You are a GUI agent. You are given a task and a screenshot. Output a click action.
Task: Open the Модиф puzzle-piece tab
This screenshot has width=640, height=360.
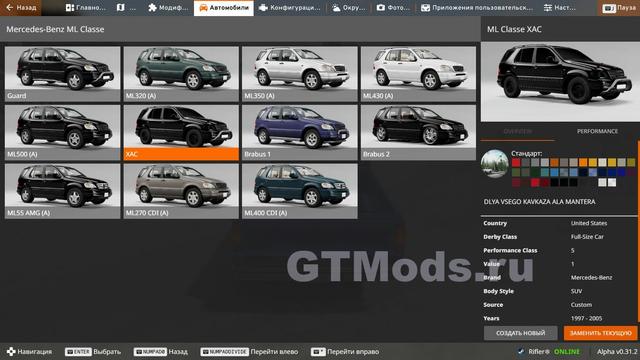tap(168, 8)
